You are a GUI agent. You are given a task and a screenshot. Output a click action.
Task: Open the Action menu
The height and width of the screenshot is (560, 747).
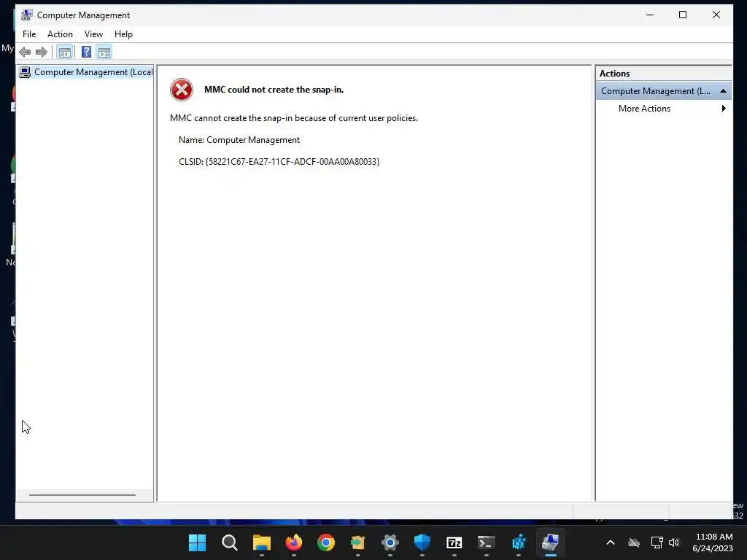click(60, 34)
